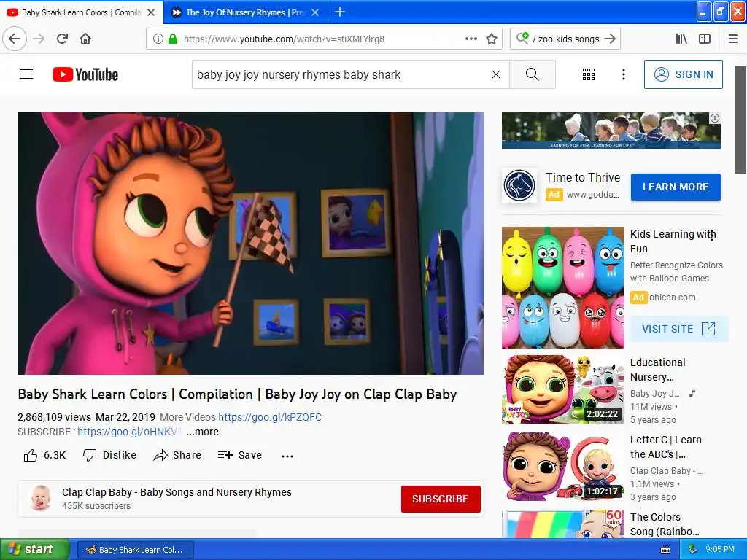The width and height of the screenshot is (747, 560).
Task: Open more actions ellipsis below the video
Action: click(287, 456)
